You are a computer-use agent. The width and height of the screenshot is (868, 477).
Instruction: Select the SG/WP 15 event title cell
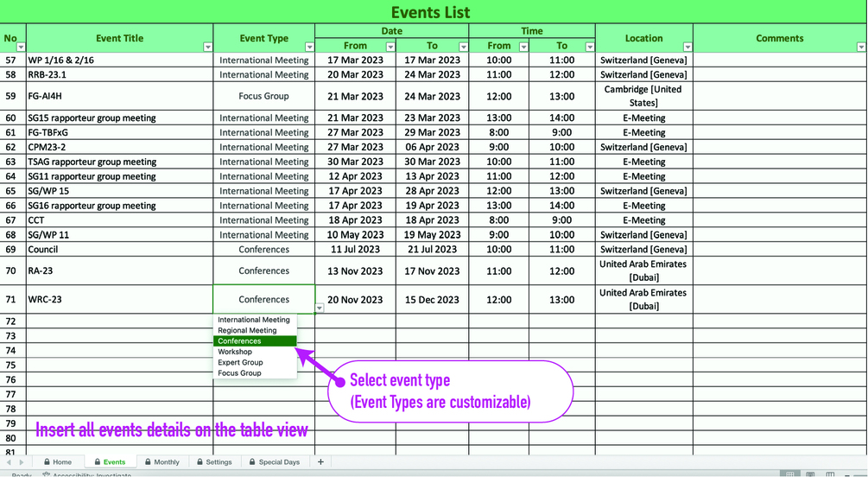(x=119, y=191)
